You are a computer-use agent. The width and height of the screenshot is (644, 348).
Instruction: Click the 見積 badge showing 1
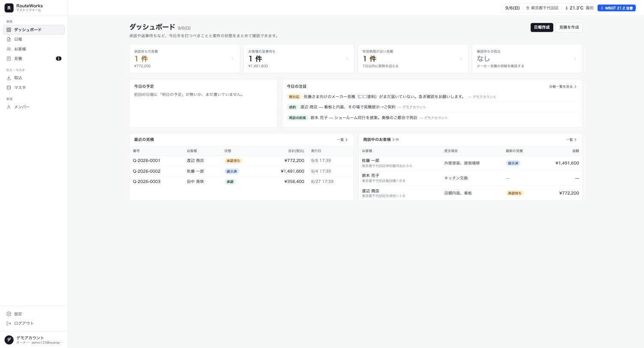click(x=59, y=59)
